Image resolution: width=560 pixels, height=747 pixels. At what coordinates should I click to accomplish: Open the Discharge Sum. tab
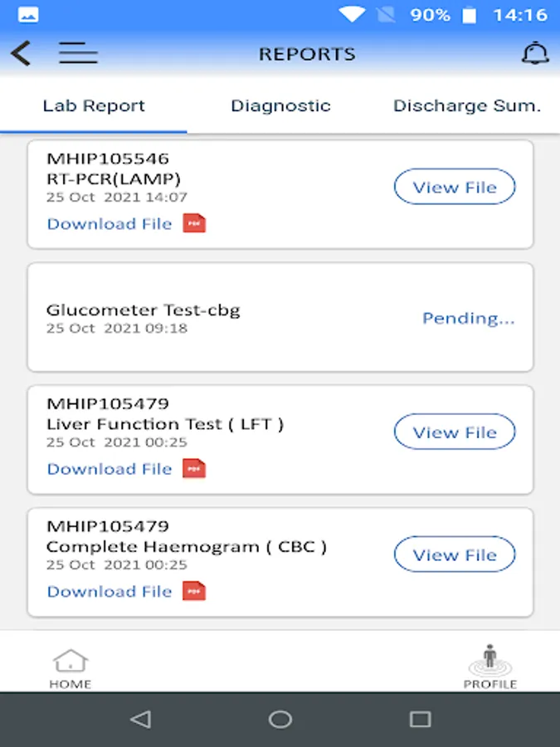[x=466, y=106]
